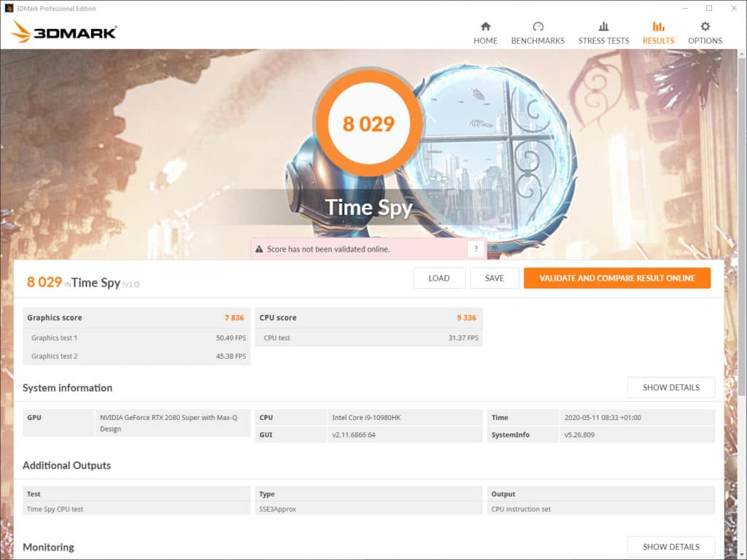The height and width of the screenshot is (560, 747).
Task: Click the time value 2020-05-11 08:33
Action: click(x=602, y=418)
